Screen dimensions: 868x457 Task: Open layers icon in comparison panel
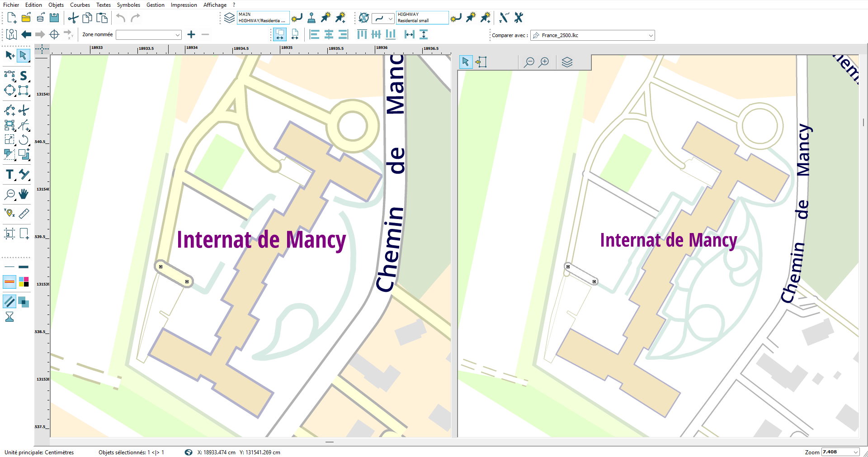tap(567, 62)
